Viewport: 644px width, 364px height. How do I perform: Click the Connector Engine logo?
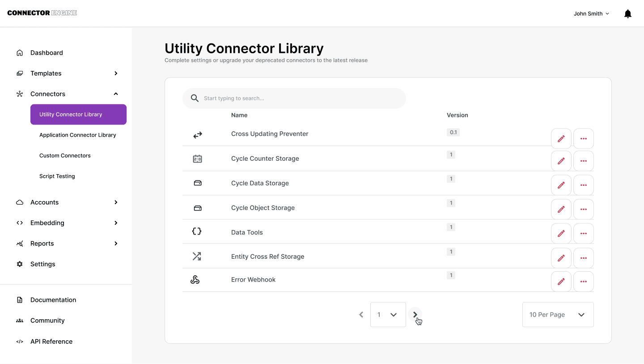pos(42,13)
